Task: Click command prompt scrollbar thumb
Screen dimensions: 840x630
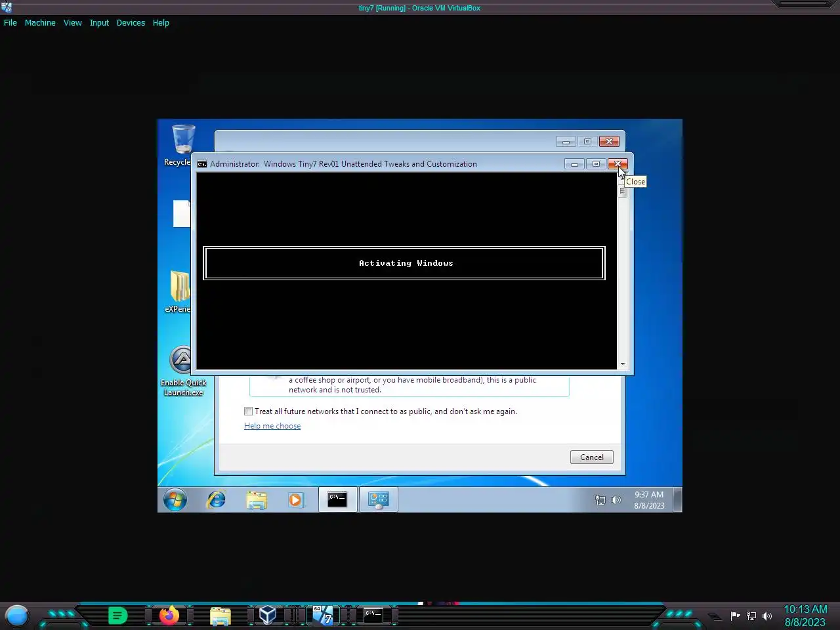Action: point(622,191)
